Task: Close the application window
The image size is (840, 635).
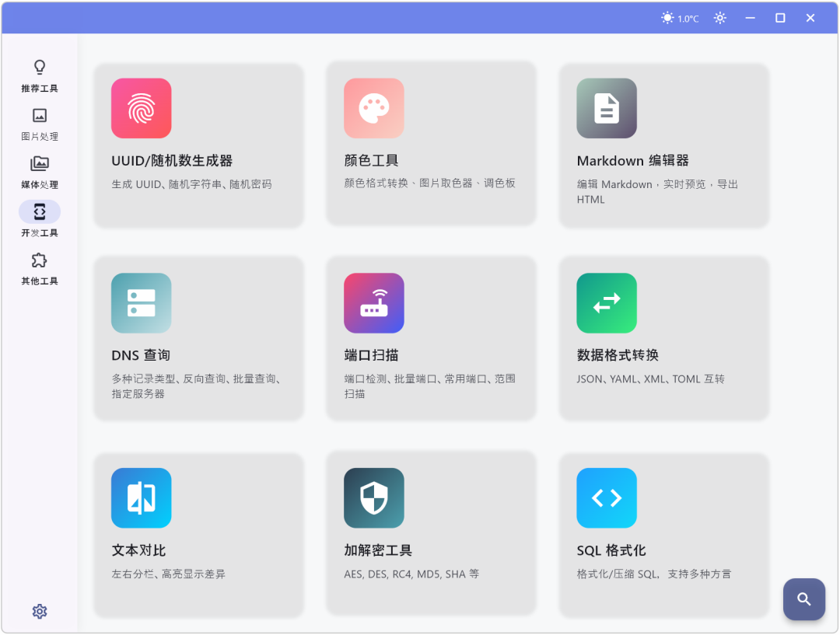Action: [x=810, y=18]
